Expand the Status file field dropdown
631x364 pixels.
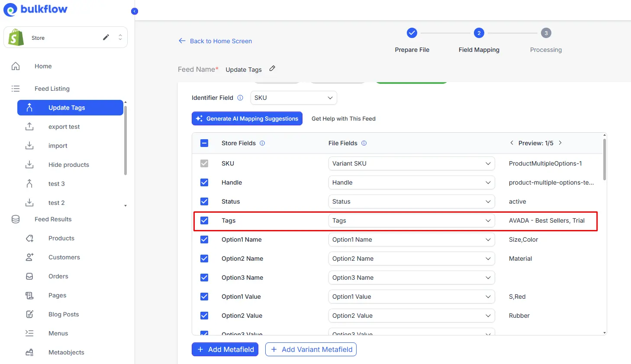click(411, 201)
